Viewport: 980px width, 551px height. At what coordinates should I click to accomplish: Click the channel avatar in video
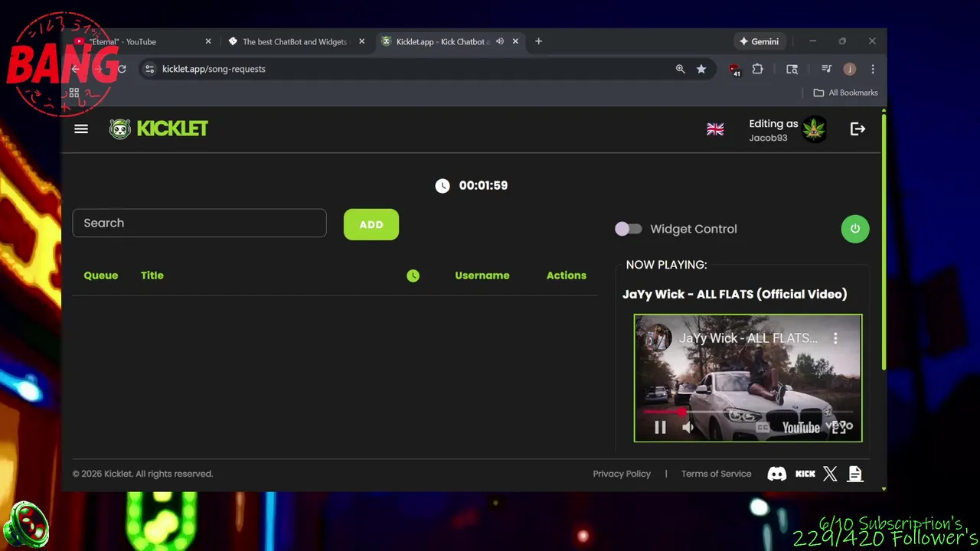657,338
